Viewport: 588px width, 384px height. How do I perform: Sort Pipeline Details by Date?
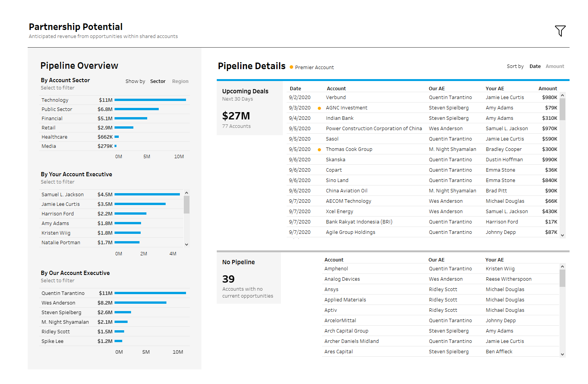click(535, 66)
